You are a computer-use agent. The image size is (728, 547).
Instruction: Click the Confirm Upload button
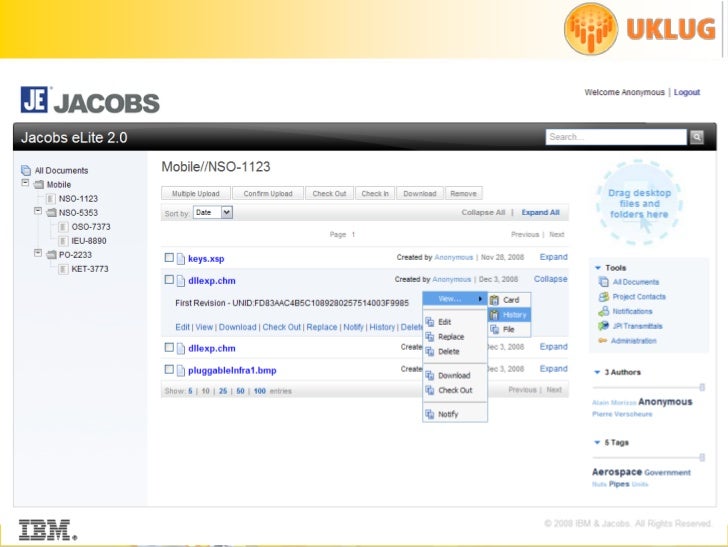[268, 193]
